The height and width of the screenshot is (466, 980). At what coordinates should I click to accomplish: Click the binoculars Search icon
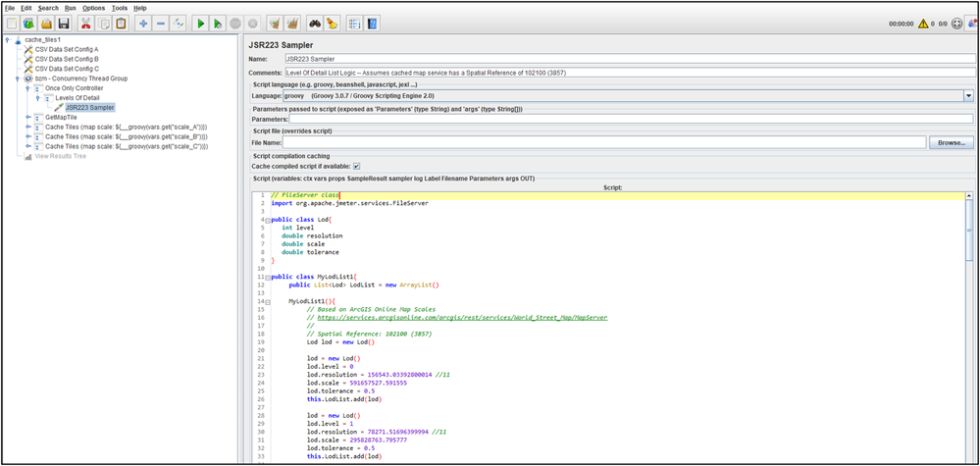point(315,23)
